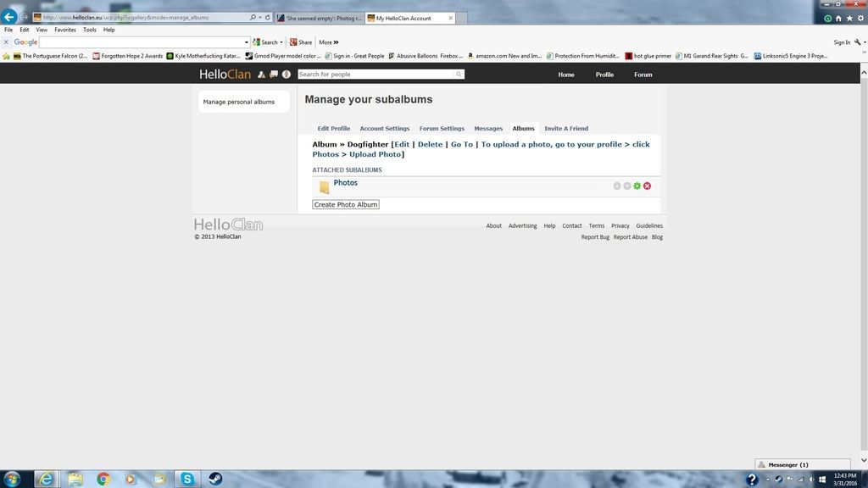Viewport: 868px width, 488px height.
Task: Open the Tools menu
Action: tap(90, 30)
